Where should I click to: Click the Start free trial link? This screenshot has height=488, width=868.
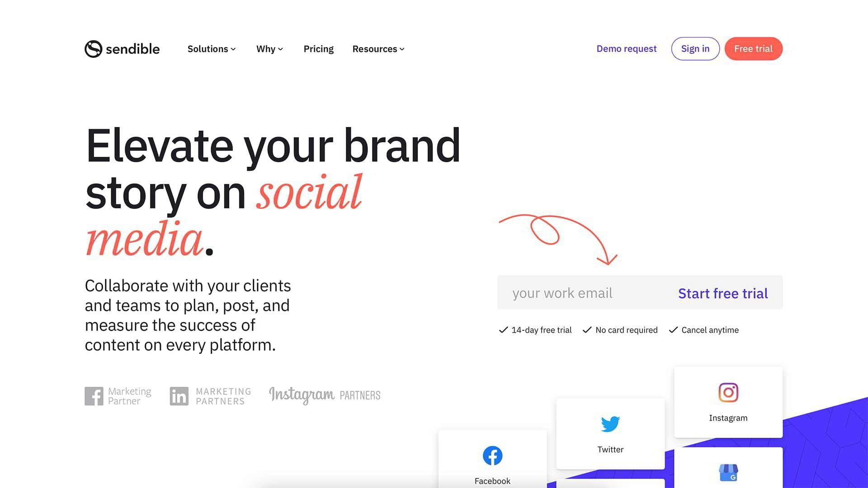coord(723,292)
